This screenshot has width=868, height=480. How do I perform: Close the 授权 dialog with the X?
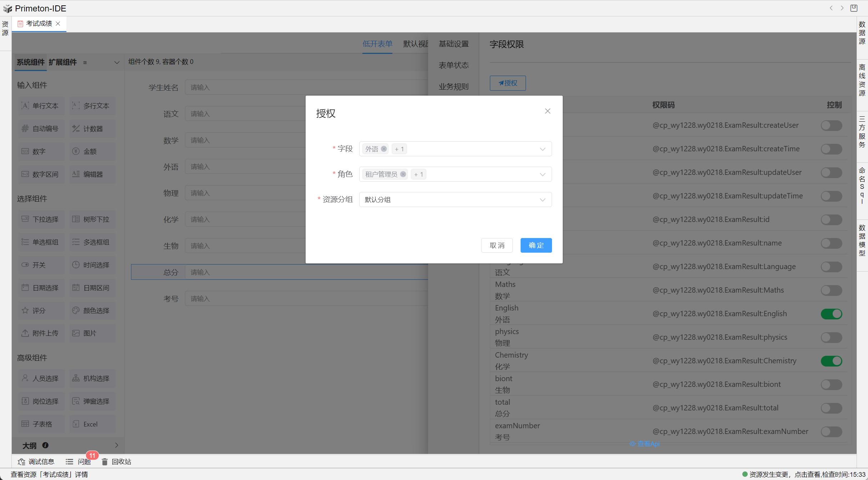click(x=547, y=111)
